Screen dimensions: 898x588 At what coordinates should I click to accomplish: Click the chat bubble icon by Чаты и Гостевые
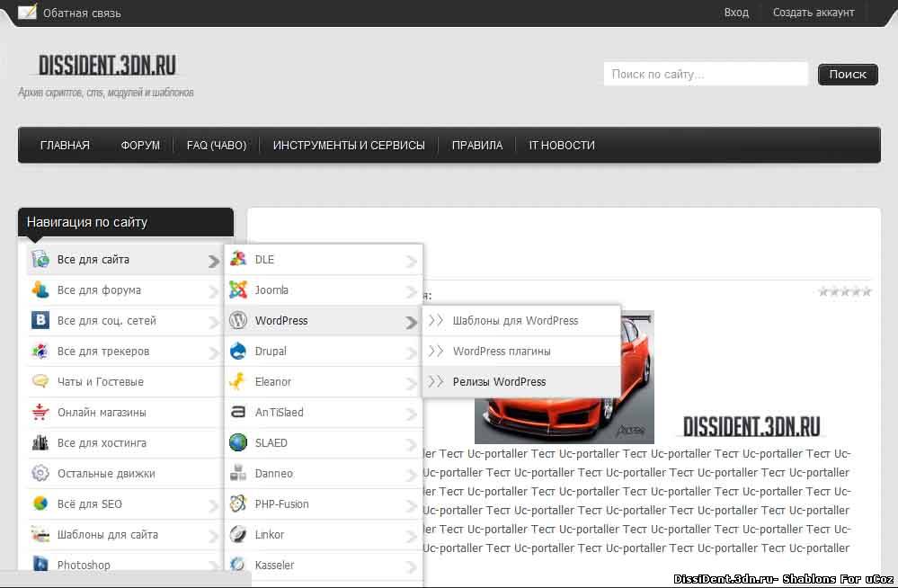tap(40, 381)
